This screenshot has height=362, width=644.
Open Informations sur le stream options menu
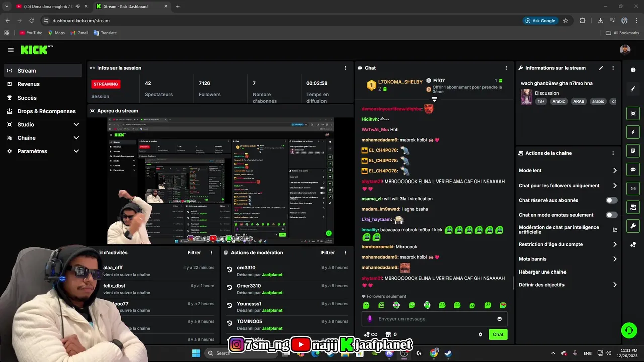tap(613, 68)
